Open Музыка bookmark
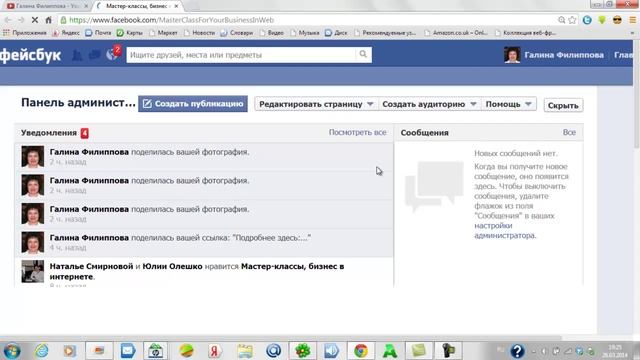Viewport: 640px width, 360px height. pyautogui.click(x=305, y=33)
